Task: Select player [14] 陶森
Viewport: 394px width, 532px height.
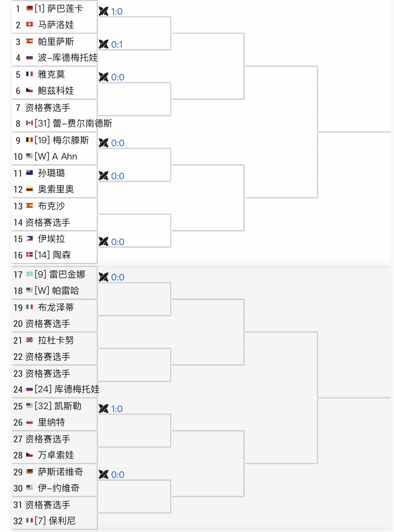Action: pyautogui.click(x=54, y=255)
